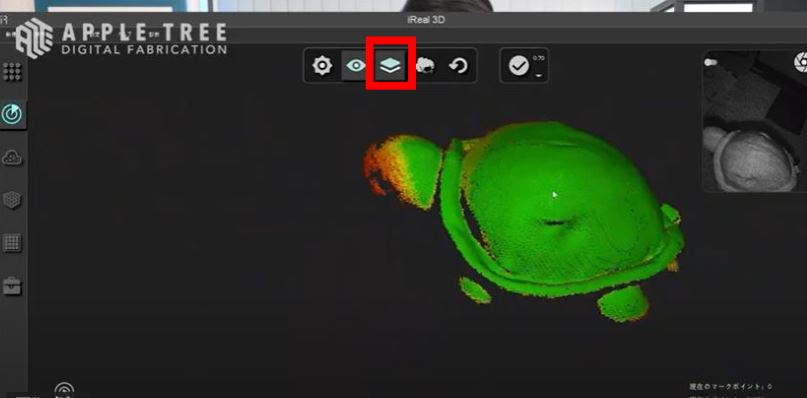Screen dimensions: 807x398
Task: Select the stacked layers icon highlighted in red
Action: (390, 65)
